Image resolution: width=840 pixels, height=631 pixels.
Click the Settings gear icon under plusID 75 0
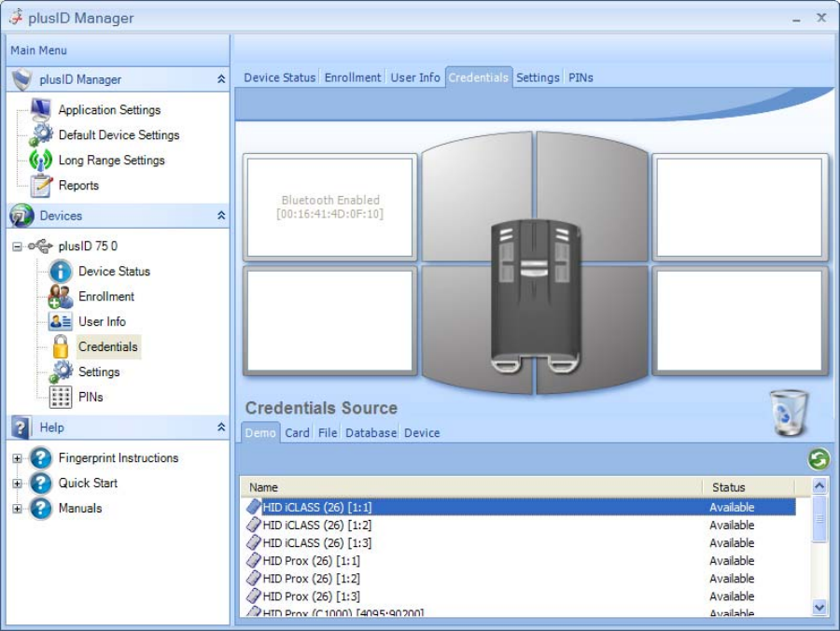[x=61, y=372]
